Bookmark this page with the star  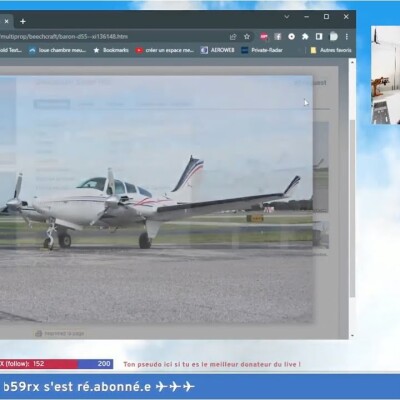pos(247,37)
